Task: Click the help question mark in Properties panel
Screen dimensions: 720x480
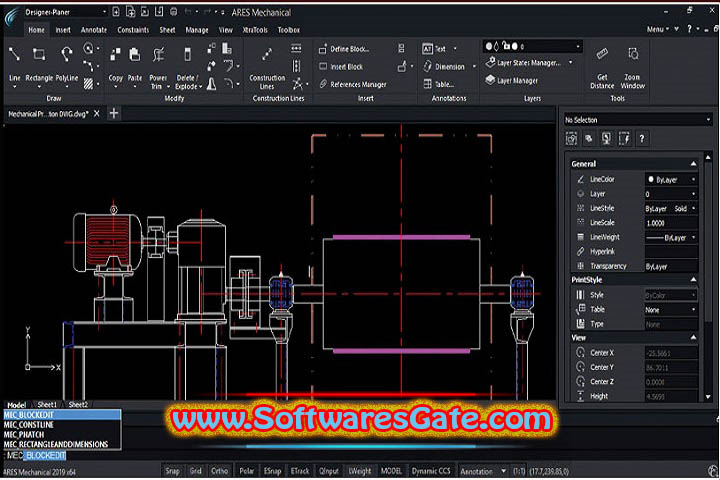Action: [642, 138]
